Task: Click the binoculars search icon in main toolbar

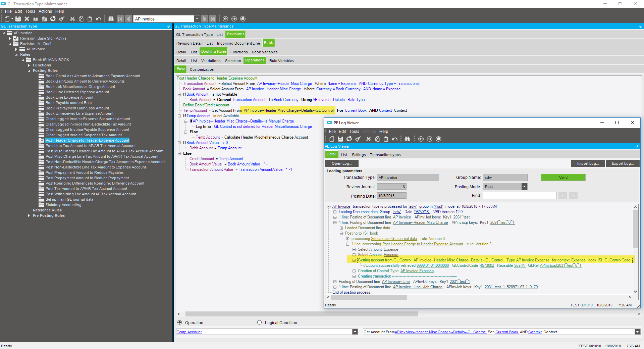Action: click(x=111, y=19)
